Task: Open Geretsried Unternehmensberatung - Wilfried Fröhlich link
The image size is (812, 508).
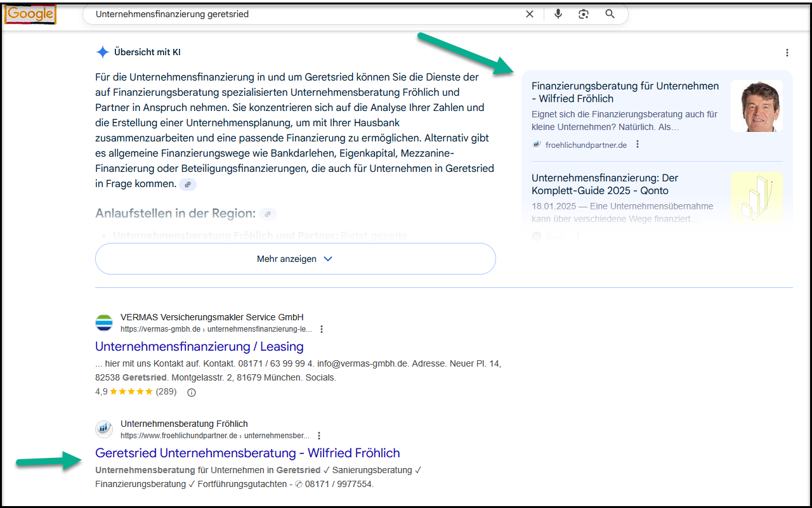Action: (247, 453)
